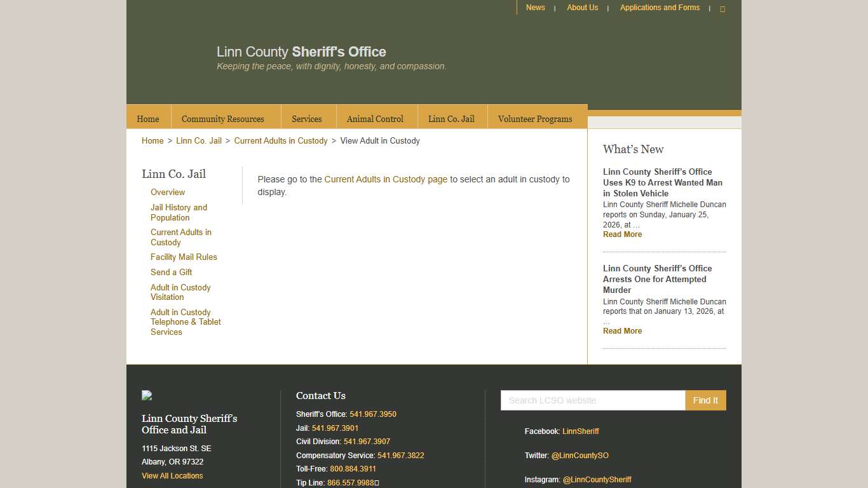Open the Linn Co. Jail navigation tab
This screenshot has height=488, width=868.
click(x=451, y=118)
